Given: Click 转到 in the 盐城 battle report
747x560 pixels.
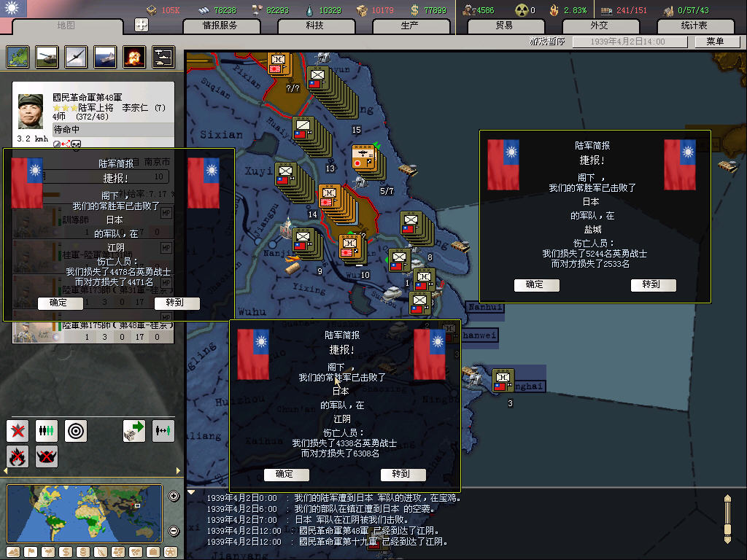Looking at the screenshot, I should point(653,285).
